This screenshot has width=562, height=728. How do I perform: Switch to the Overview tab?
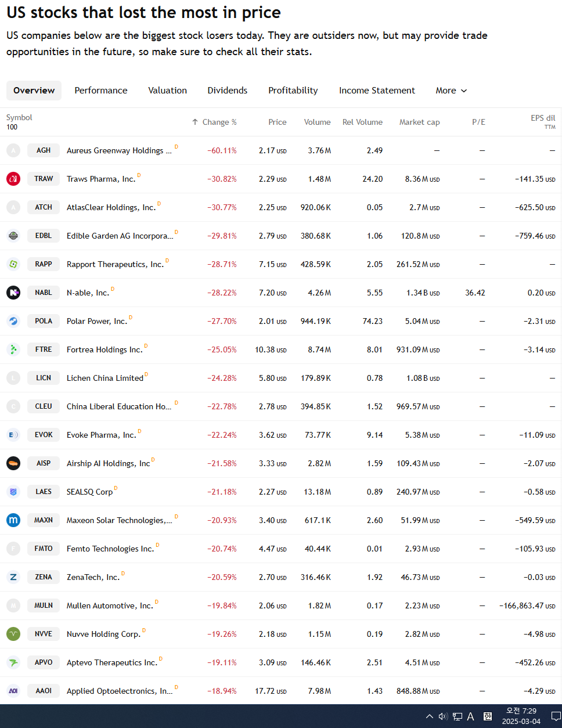click(x=34, y=91)
